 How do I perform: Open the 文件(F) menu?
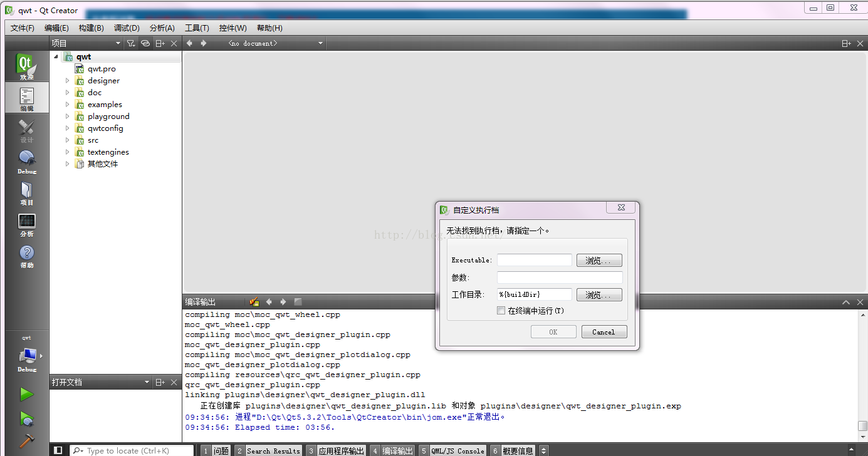click(23, 28)
